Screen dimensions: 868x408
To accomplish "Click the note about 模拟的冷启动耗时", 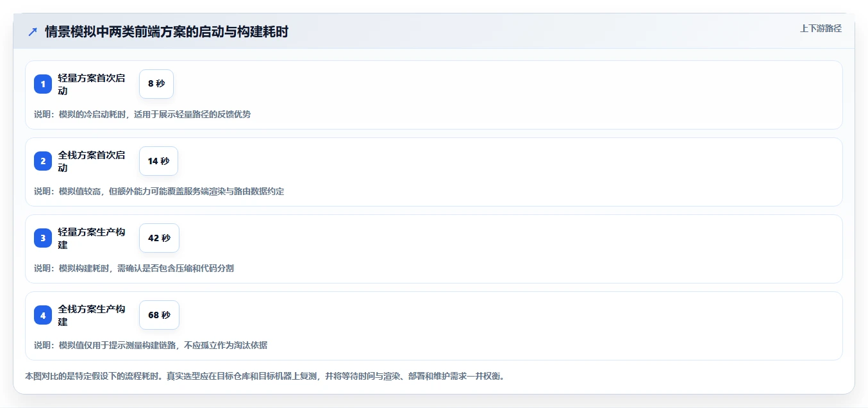I will [x=142, y=114].
